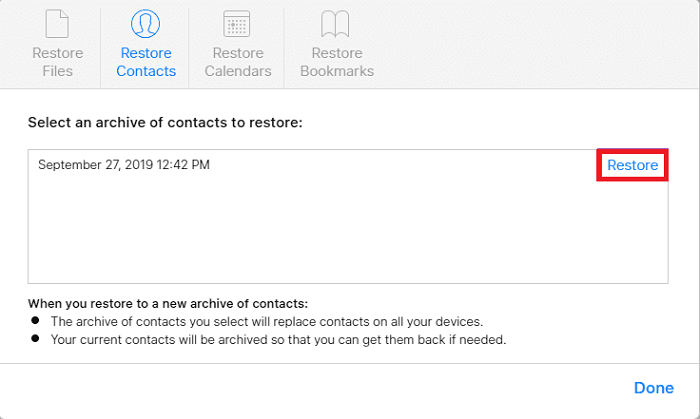The image size is (700, 419).
Task: Click the Restore Files document icon
Action: point(58,23)
